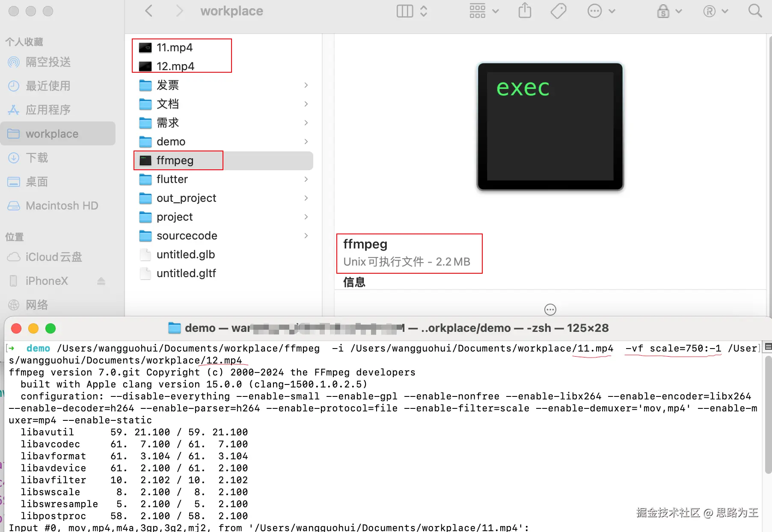Expand the 需求 folder chevron
The image size is (772, 532).
click(306, 123)
